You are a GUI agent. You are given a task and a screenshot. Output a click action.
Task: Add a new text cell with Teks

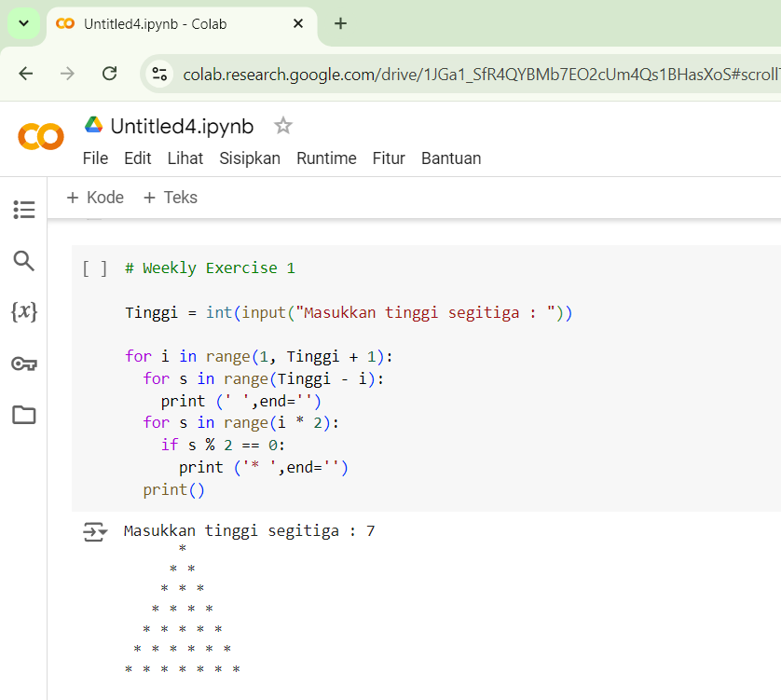170,197
